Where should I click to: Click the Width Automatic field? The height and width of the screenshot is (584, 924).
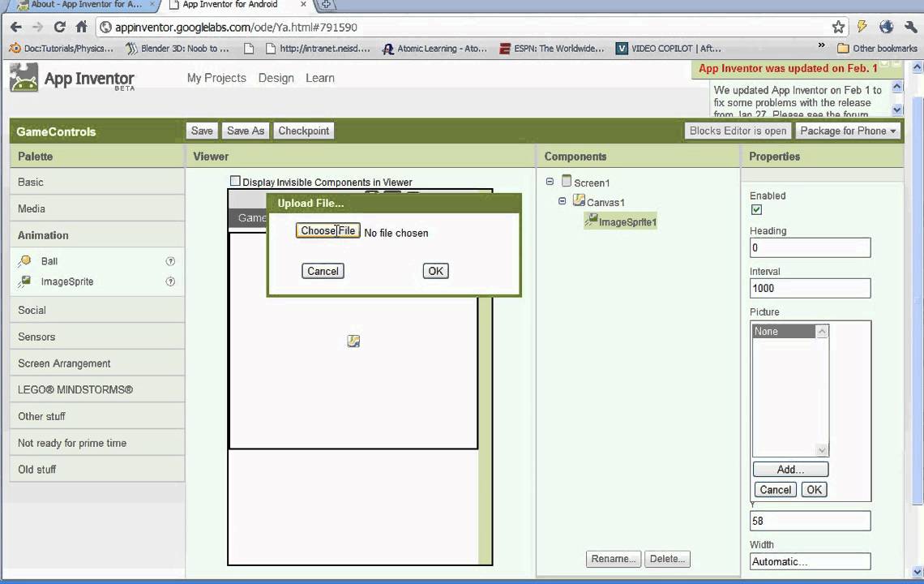tap(811, 561)
